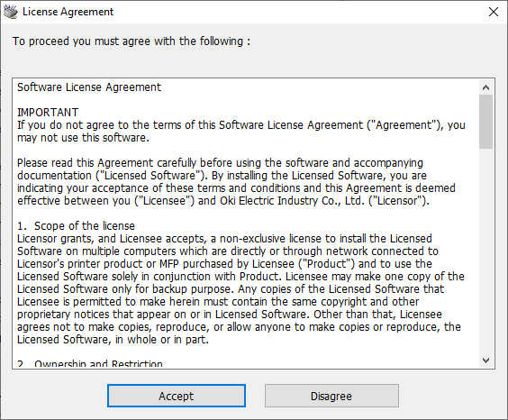Click the 'To proceed you must agree' label

pyautogui.click(x=132, y=41)
